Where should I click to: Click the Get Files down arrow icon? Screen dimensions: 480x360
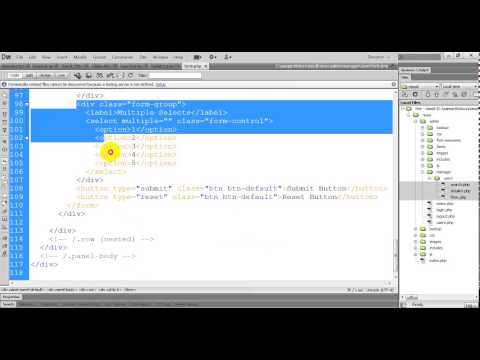(428, 95)
